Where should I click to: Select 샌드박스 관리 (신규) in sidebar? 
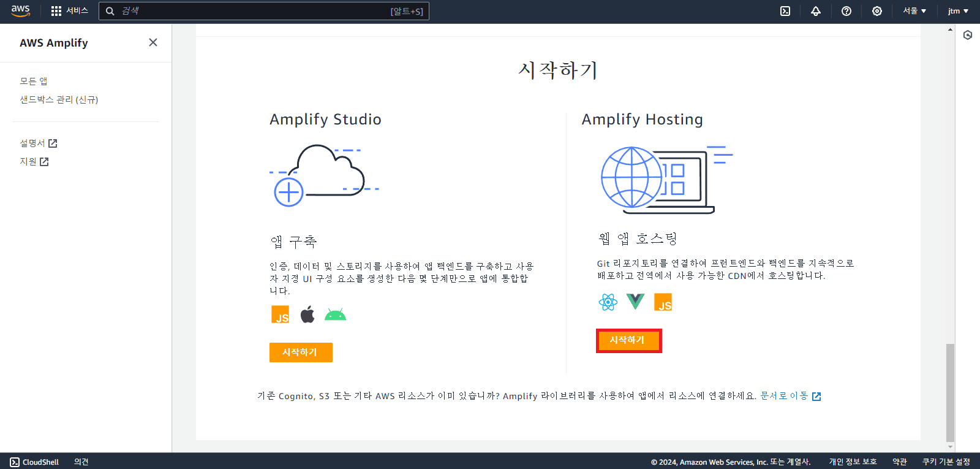(59, 99)
